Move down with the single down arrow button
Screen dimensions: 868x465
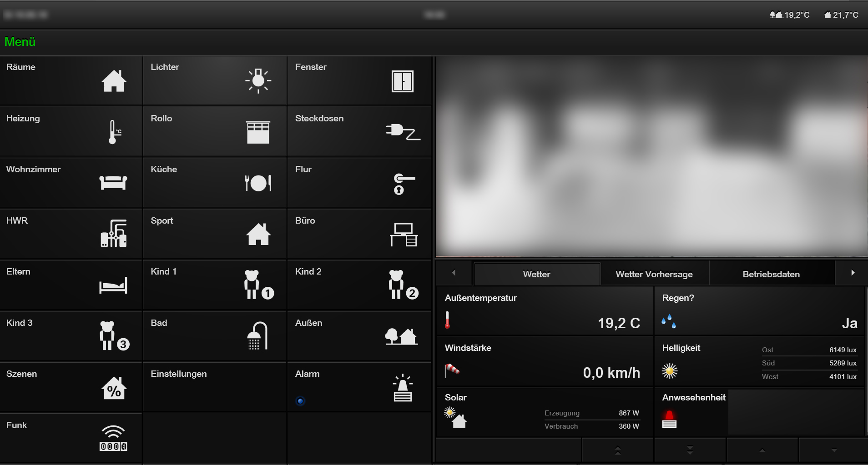834,450
